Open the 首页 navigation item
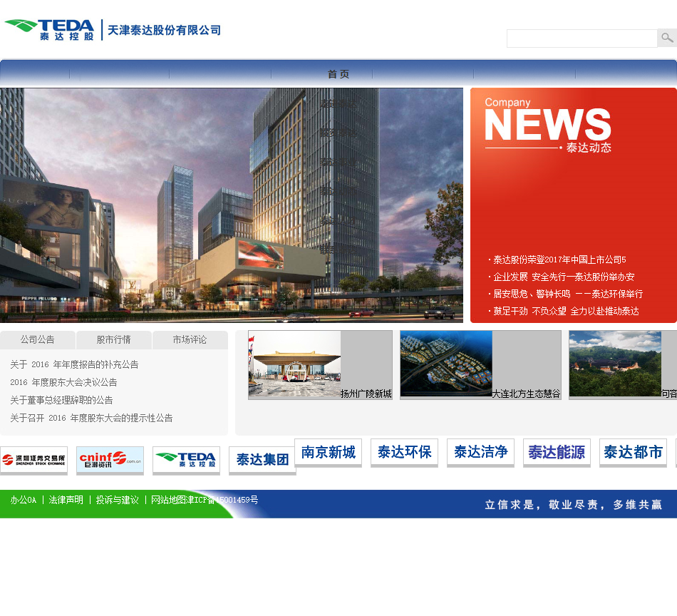 (338, 74)
